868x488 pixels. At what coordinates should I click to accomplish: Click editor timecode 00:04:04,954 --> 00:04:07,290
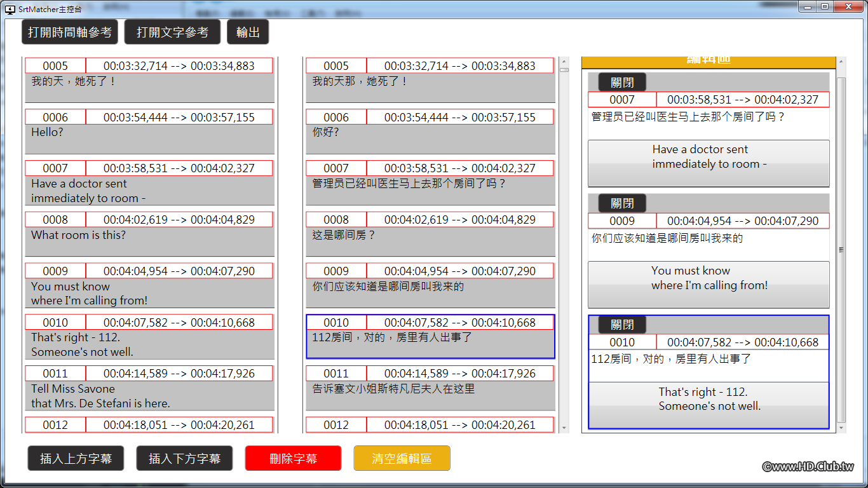(x=743, y=220)
